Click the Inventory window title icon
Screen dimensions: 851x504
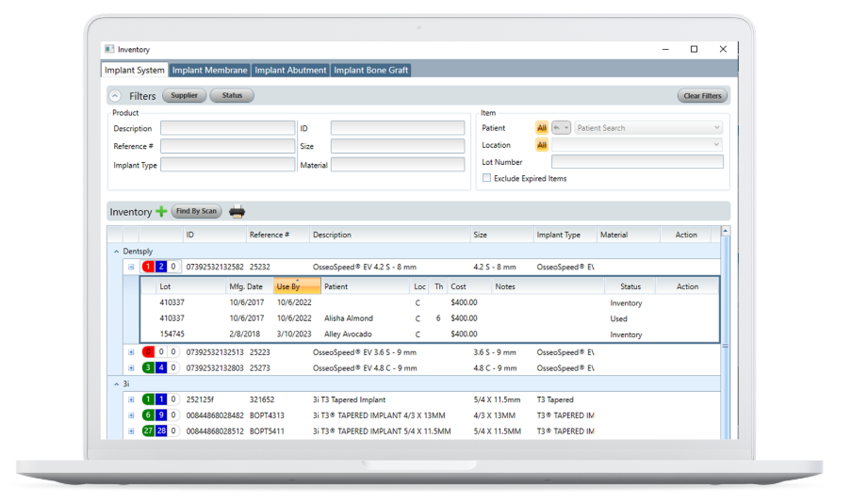[x=109, y=50]
